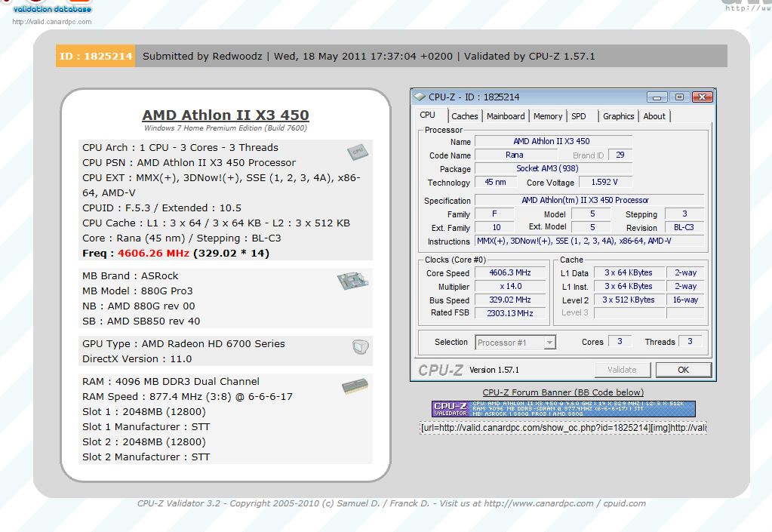Click the L1 Data value 3 x 64 KBytes
Screen dimensions: 772x532
629,272
